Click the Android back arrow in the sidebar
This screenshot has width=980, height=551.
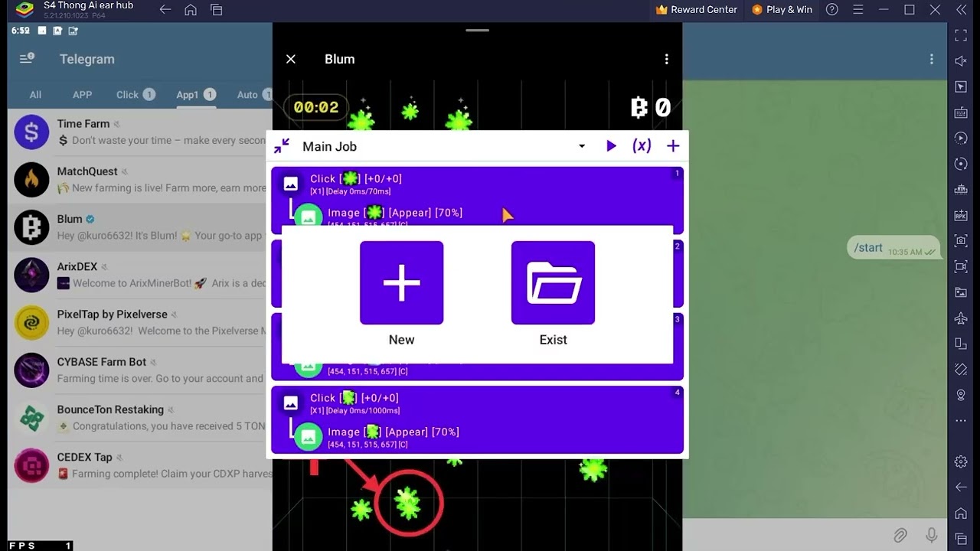click(x=961, y=487)
